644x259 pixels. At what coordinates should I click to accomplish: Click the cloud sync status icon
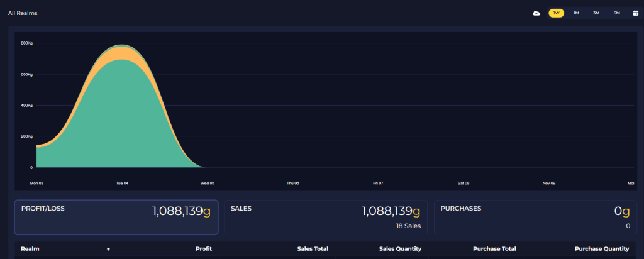tap(536, 13)
